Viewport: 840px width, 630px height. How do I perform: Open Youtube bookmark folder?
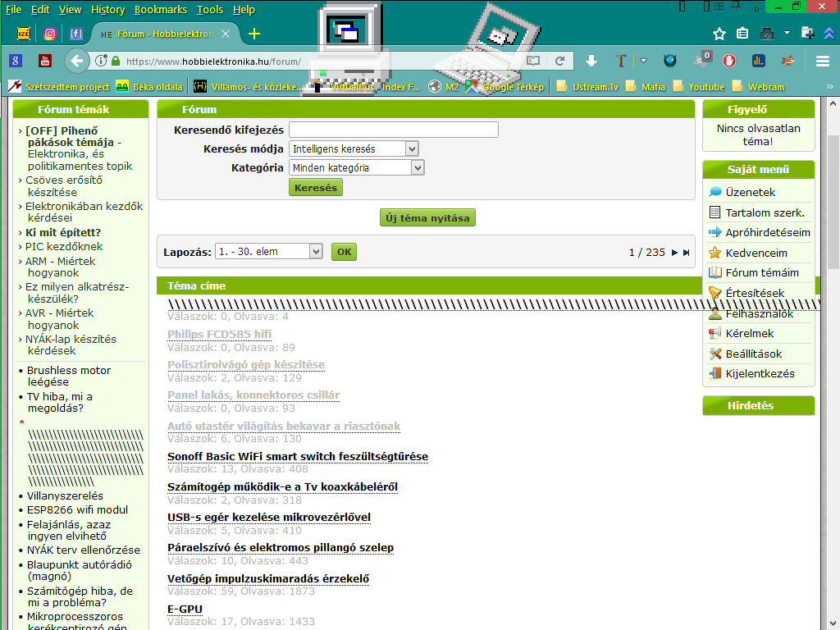click(x=699, y=87)
